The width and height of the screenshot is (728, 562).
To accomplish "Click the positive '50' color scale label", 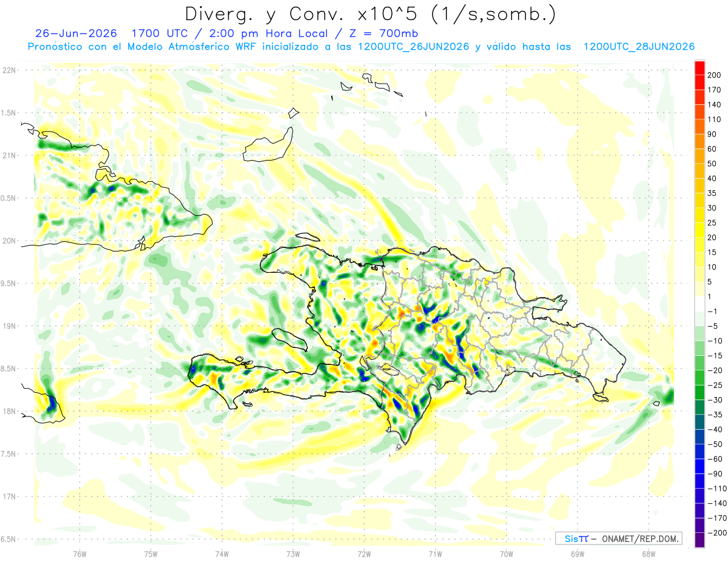I will click(712, 164).
